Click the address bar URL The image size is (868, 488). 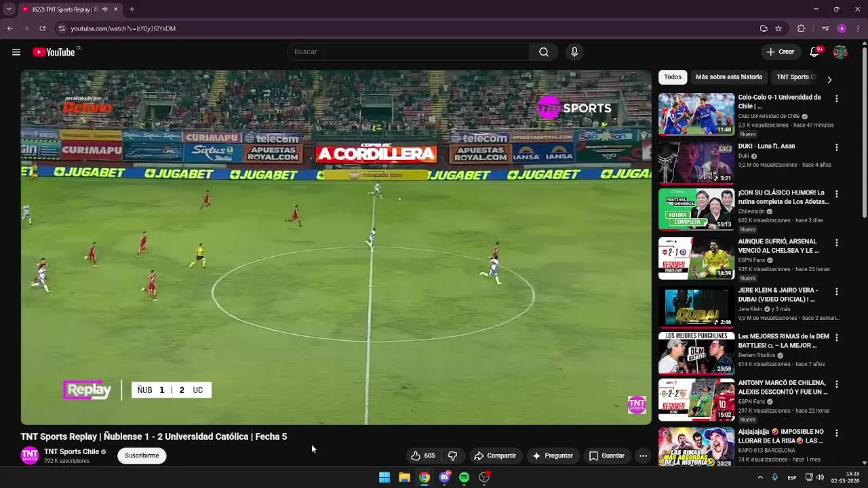click(x=123, y=28)
